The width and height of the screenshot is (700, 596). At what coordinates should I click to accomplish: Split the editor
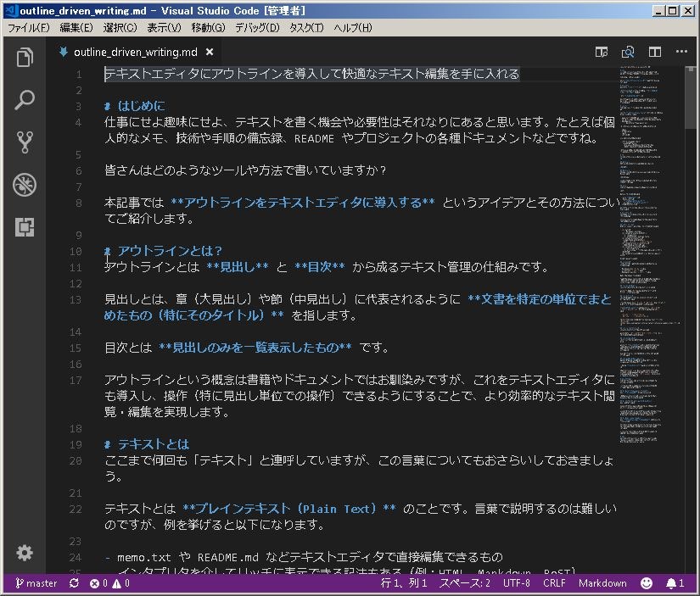point(654,52)
